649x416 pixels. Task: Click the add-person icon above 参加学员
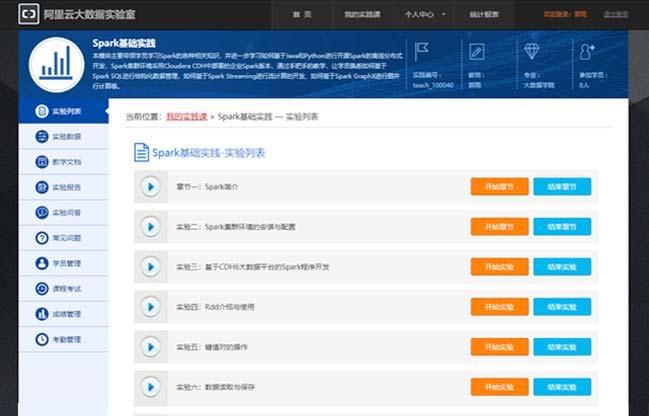[x=587, y=52]
